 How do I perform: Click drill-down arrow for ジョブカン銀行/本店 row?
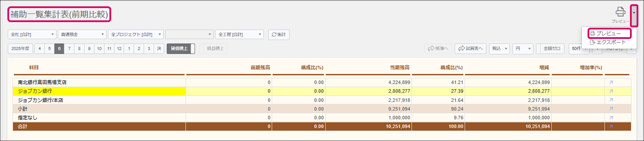pos(611,100)
